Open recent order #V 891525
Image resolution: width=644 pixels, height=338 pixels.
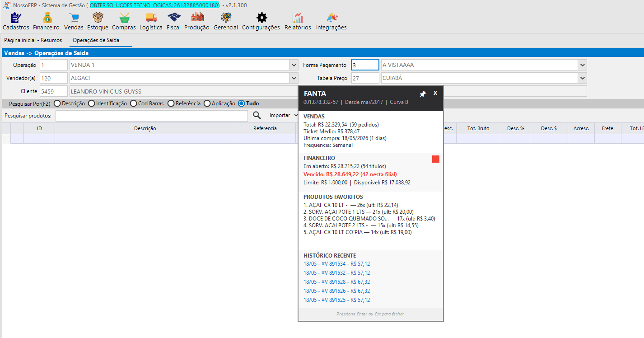point(337,300)
